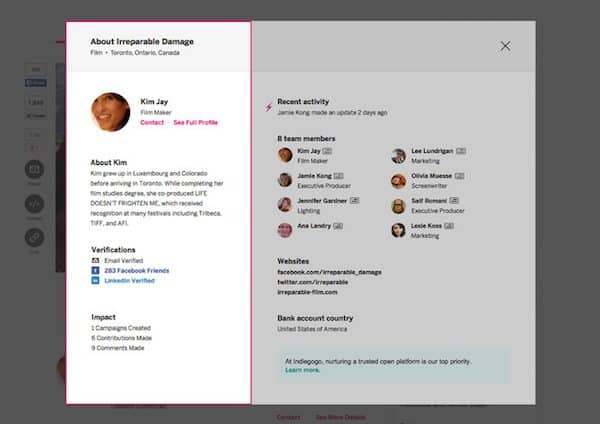Viewport: 600px width, 424px height.
Task: Open Kim Jay's profile photo
Action: pyautogui.click(x=110, y=112)
